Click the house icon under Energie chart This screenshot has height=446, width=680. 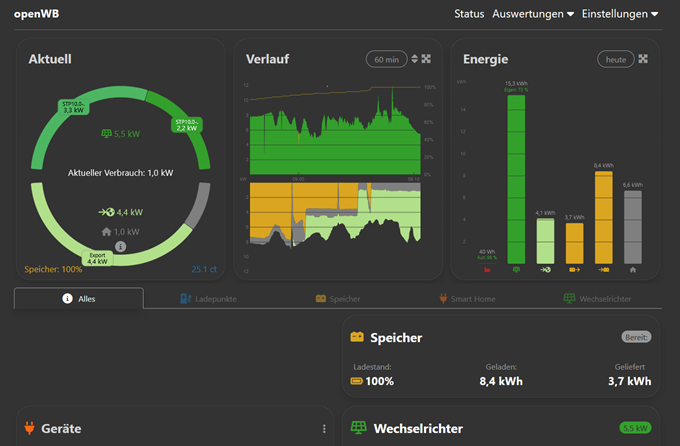coord(633,269)
